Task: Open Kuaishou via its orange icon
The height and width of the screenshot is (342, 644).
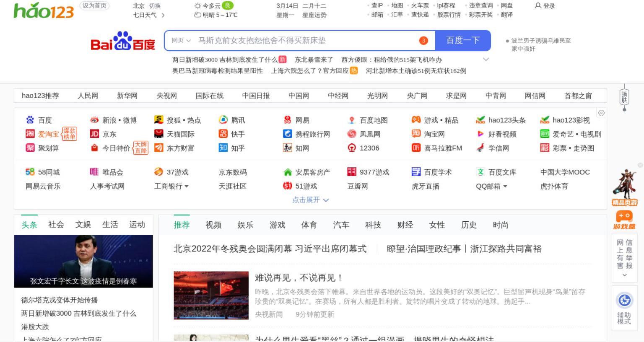Action: pyautogui.click(x=223, y=134)
